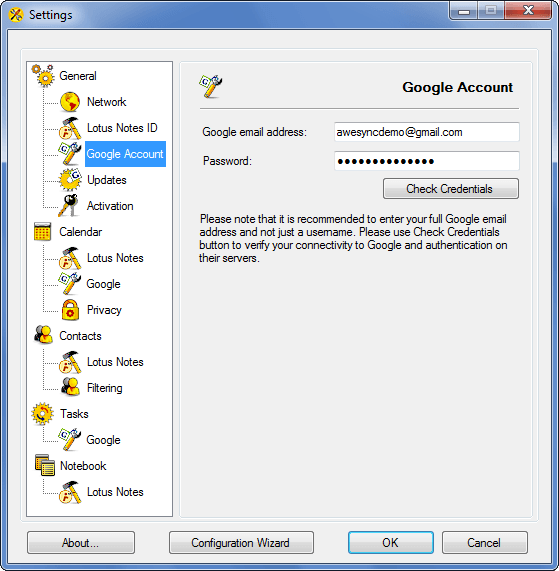Open Lotus Notes under Calendar

(115, 258)
